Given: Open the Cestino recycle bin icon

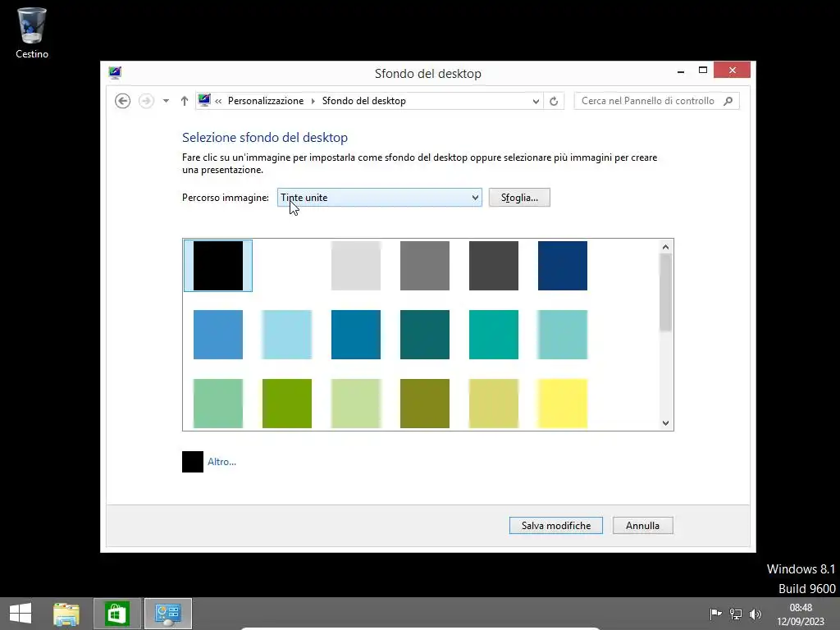Looking at the screenshot, I should pyautogui.click(x=32, y=32).
